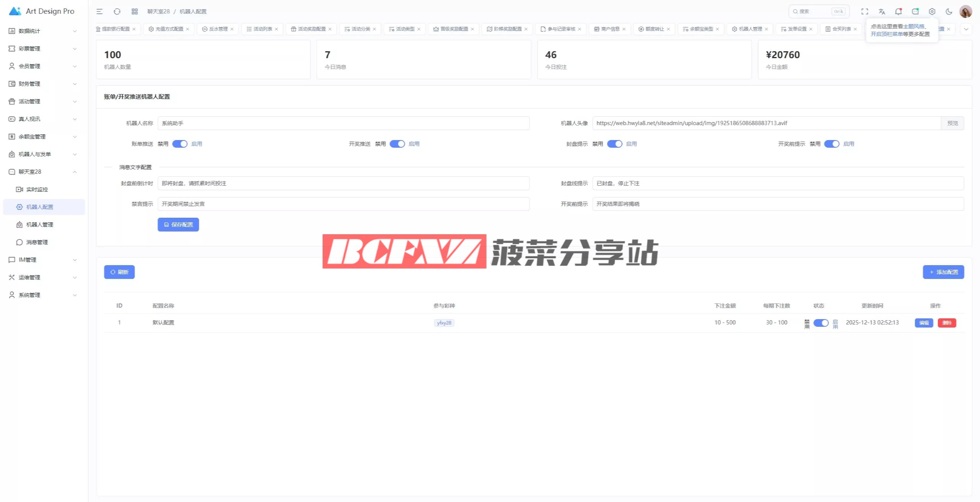Image resolution: width=980 pixels, height=502 pixels.
Task: Open 实时监控 in the sidebar
Action: 37,189
